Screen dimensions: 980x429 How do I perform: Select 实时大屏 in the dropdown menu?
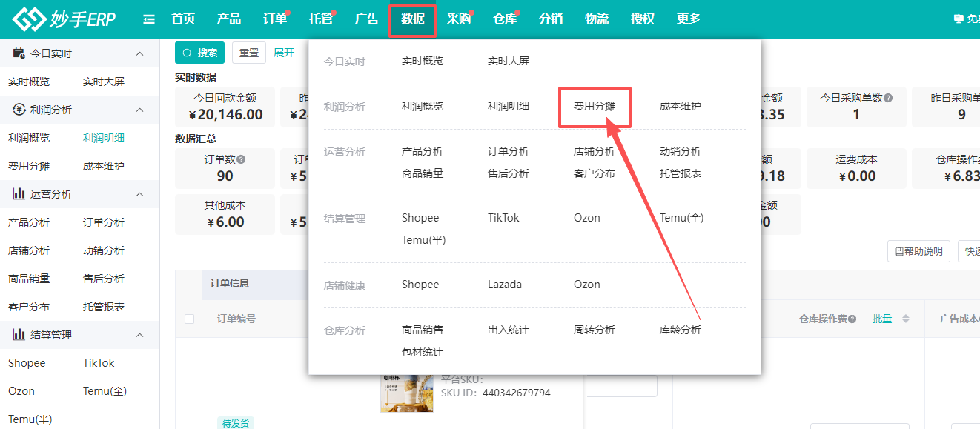(x=509, y=61)
